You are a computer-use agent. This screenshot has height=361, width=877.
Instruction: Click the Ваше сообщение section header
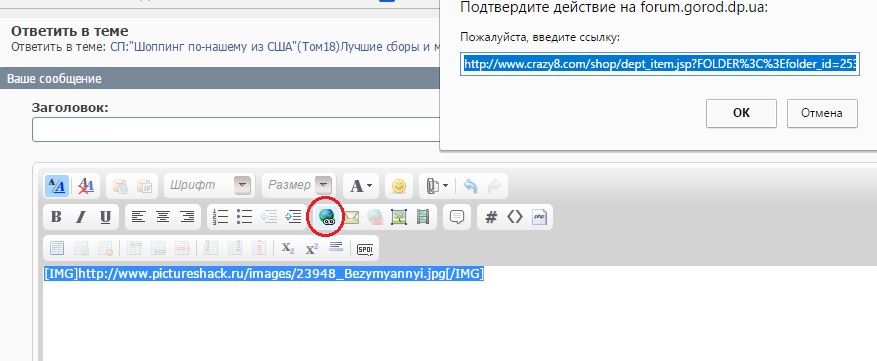54,78
